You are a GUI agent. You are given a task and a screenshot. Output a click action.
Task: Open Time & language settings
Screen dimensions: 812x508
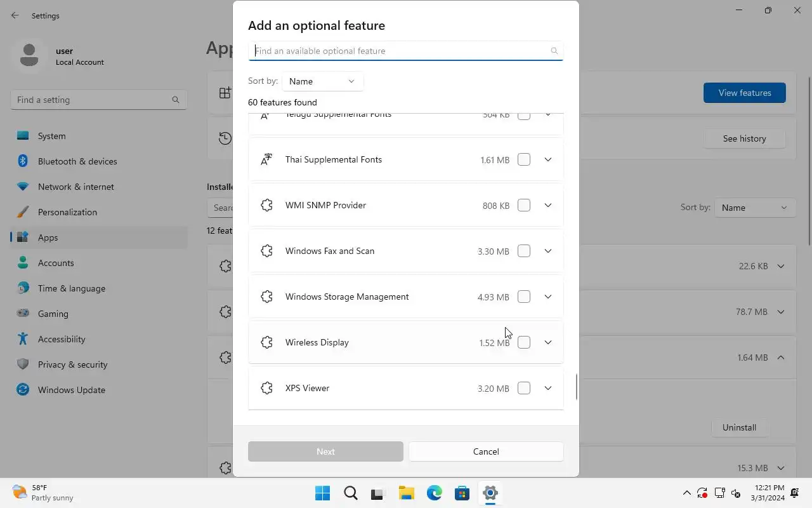coord(99,288)
